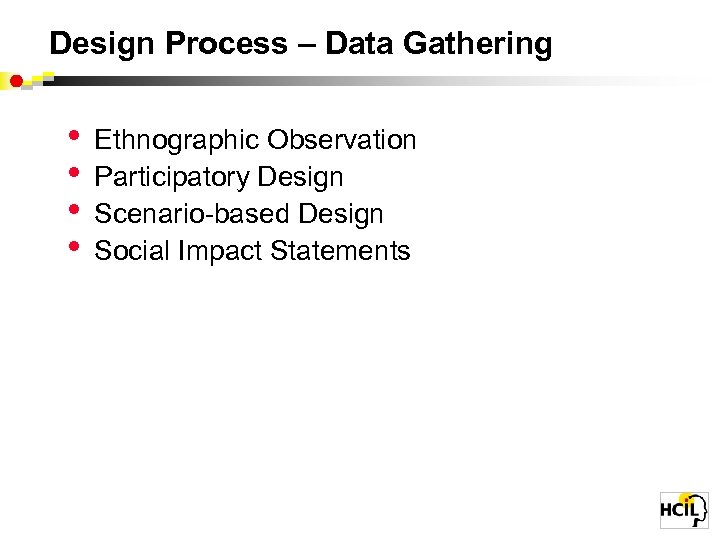The image size is (720, 540).
Task: Click the word Data in the title
Action: click(x=357, y=44)
